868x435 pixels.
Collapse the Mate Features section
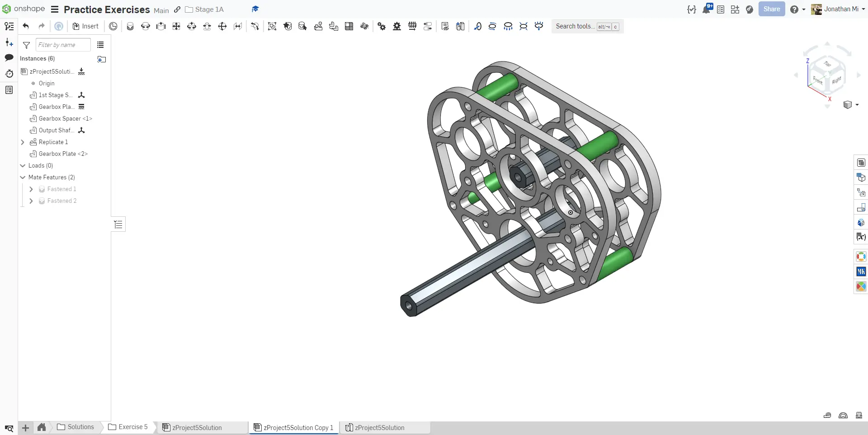click(23, 178)
